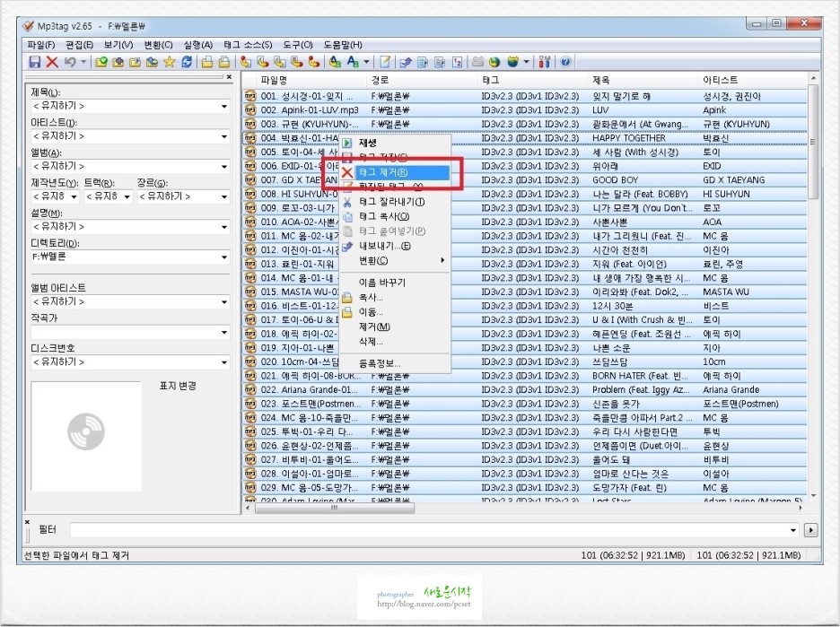The image size is (840, 627).
Task: Open the Undo history dropdown arrow
Action: click(83, 62)
